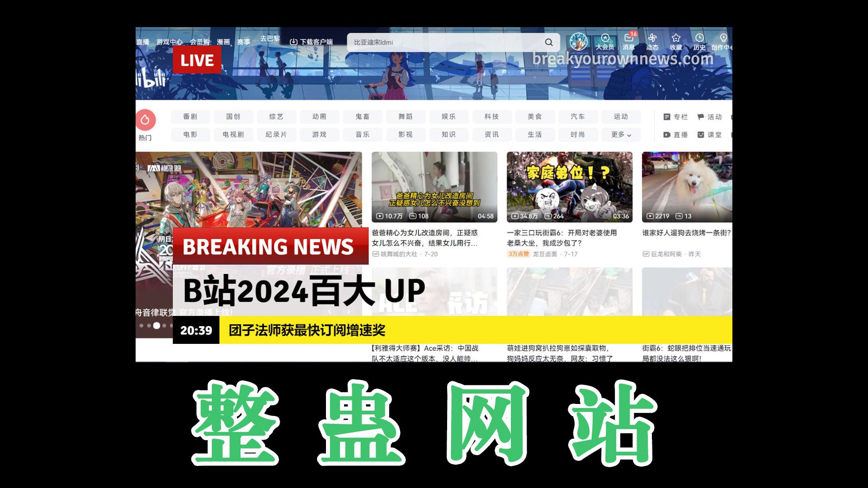Open uploader 巨龙和阿柴
This screenshot has width=868, height=488.
[666, 254]
